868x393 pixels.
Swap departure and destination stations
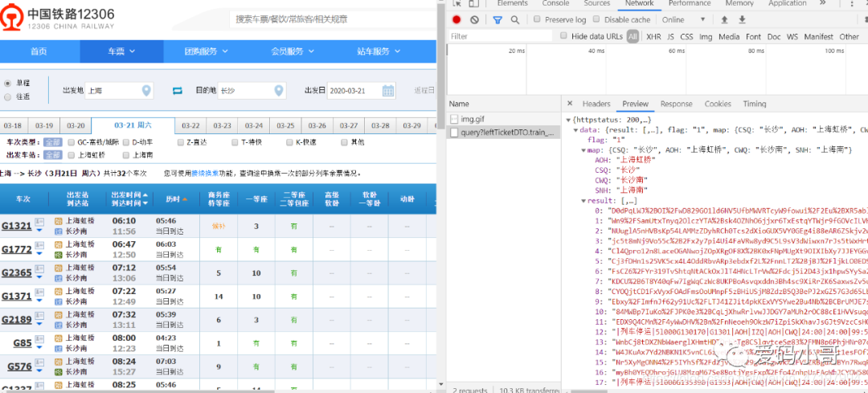177,90
